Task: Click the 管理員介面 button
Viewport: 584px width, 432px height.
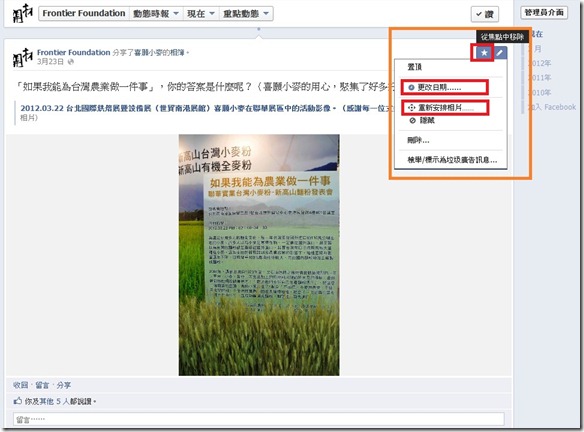Action: pos(544,13)
